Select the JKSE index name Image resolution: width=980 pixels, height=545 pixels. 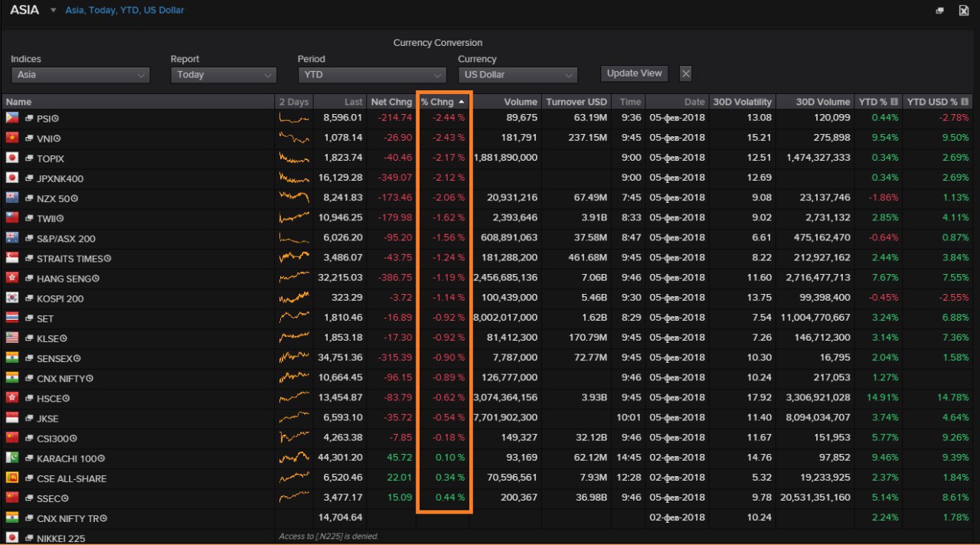(47, 419)
